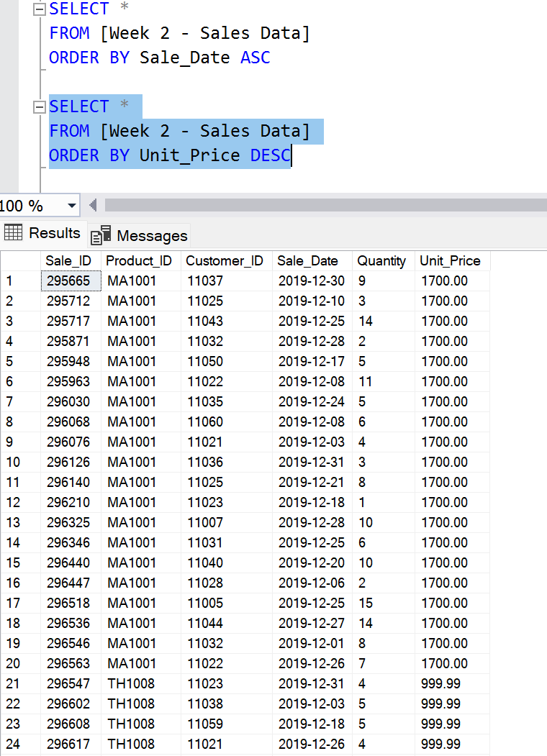Click Customer_ID cell 11043

[226, 321]
